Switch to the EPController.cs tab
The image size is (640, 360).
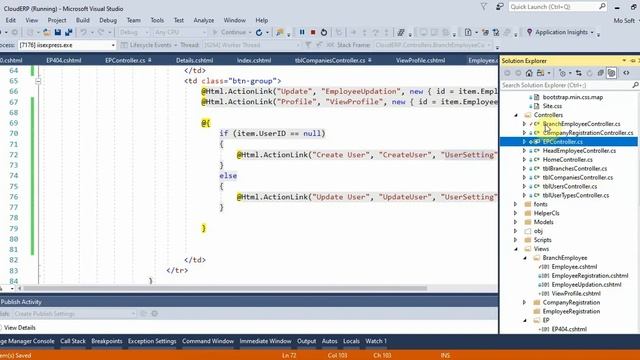[125, 60]
